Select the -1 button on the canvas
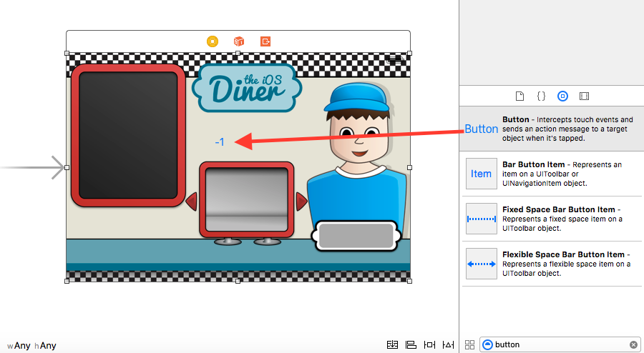Screen dimensions: 644x353 click(x=220, y=142)
